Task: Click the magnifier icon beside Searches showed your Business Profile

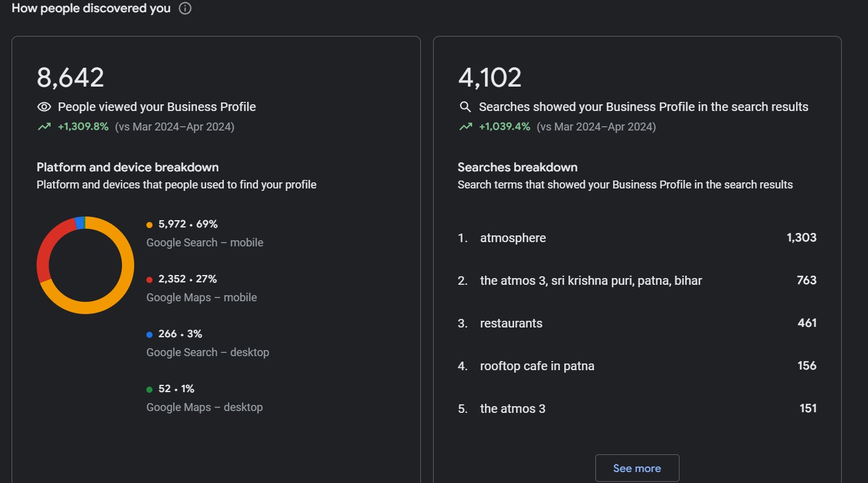Action: pos(465,107)
